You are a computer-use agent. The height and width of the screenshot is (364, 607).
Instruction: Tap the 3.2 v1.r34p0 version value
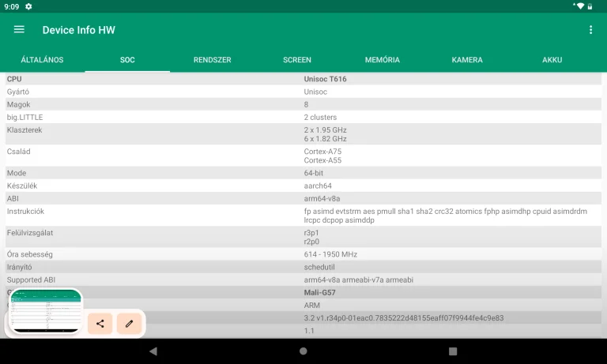coord(404,318)
